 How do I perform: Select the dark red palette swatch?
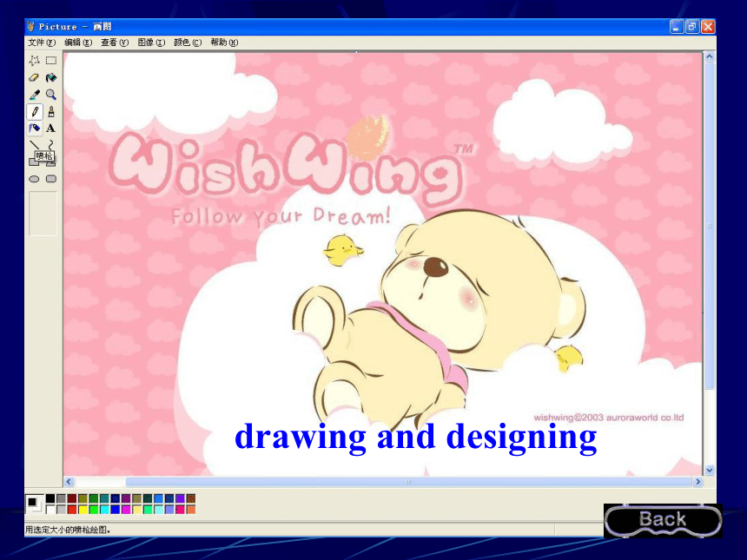click(x=72, y=498)
